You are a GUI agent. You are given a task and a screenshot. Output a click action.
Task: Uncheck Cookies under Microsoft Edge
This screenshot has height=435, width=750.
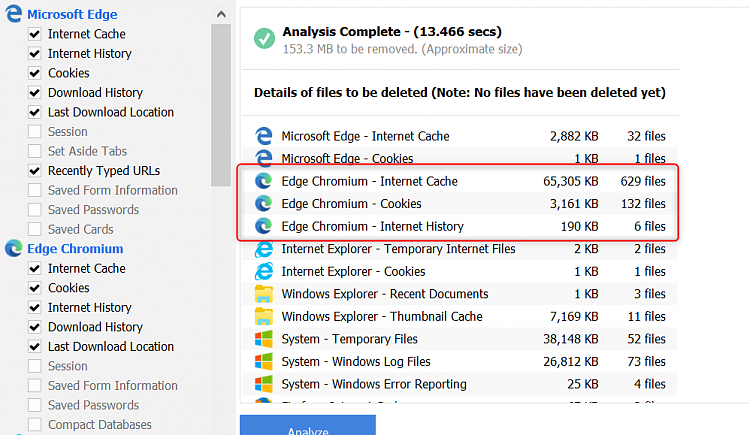(x=34, y=73)
